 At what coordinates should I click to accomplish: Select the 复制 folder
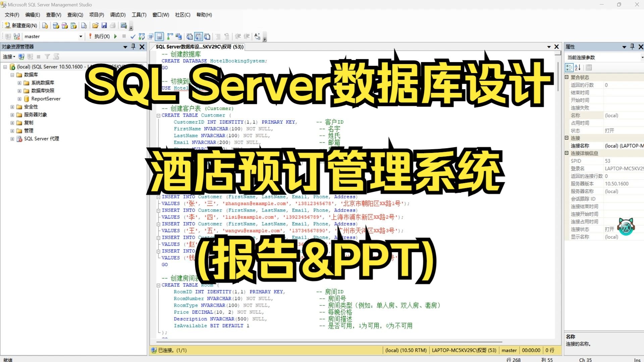click(29, 123)
